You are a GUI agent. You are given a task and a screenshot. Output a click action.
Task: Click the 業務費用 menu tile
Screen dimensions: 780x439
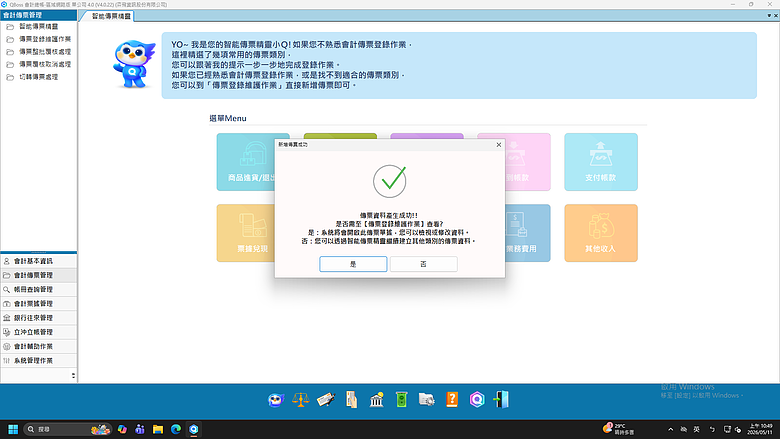click(x=528, y=233)
